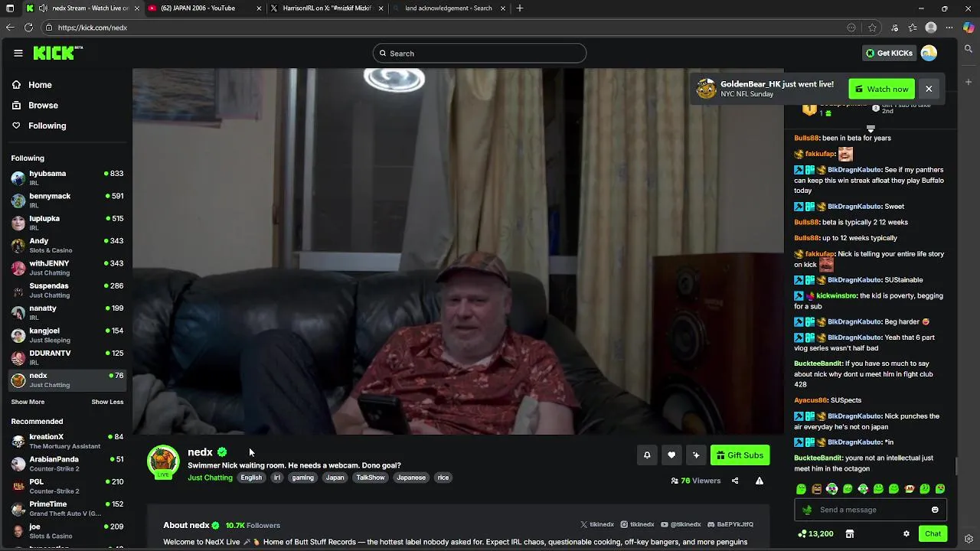Select the rice tag
The height and width of the screenshot is (551, 980).
443,478
